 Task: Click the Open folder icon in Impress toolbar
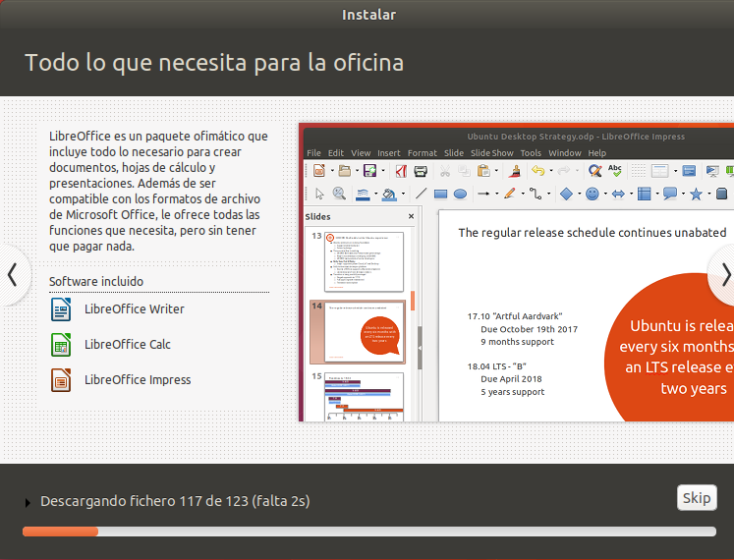[345, 171]
